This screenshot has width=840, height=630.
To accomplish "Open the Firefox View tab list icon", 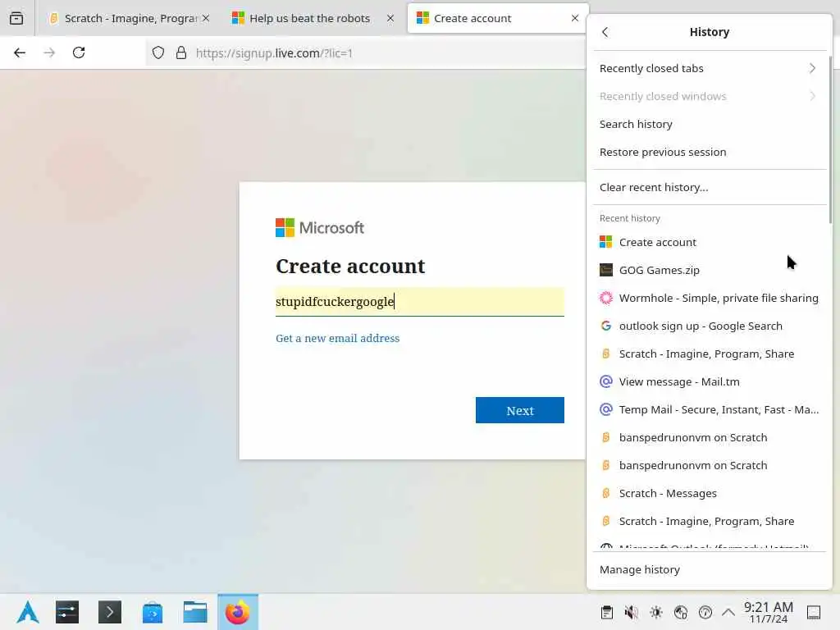I will [16, 18].
